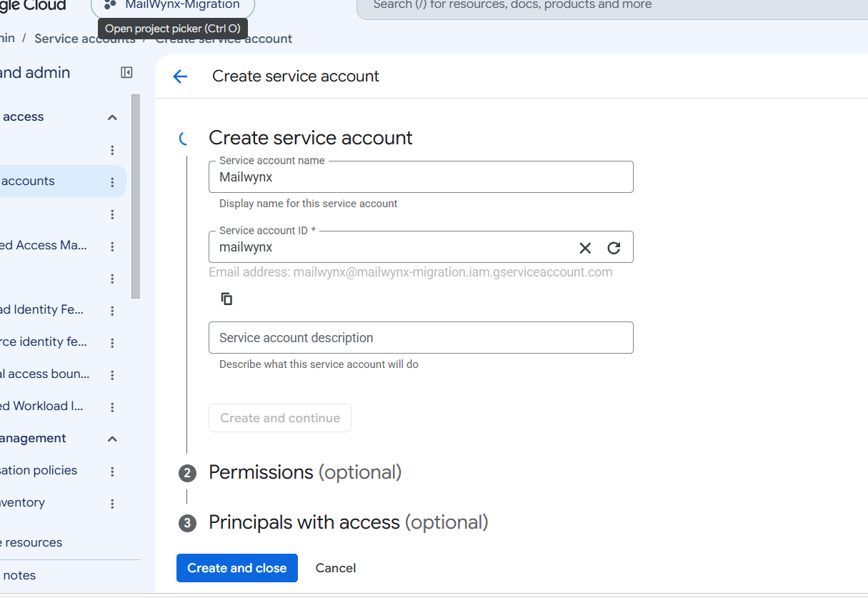Viewport: 868px width, 598px height.
Task: Open sation policies sidebar item
Action: point(39,470)
